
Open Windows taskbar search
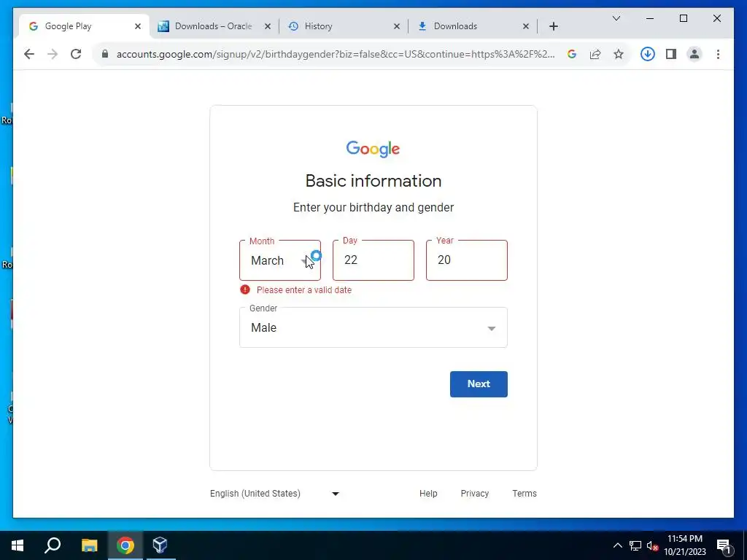(53, 545)
